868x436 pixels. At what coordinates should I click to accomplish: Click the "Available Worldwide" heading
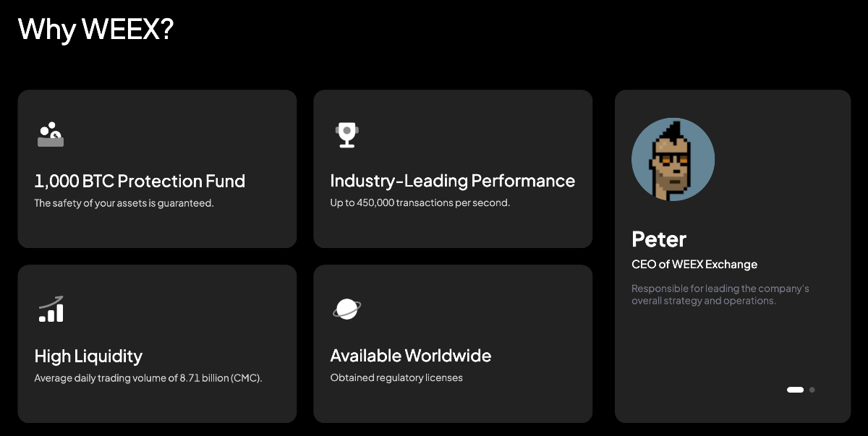(411, 356)
